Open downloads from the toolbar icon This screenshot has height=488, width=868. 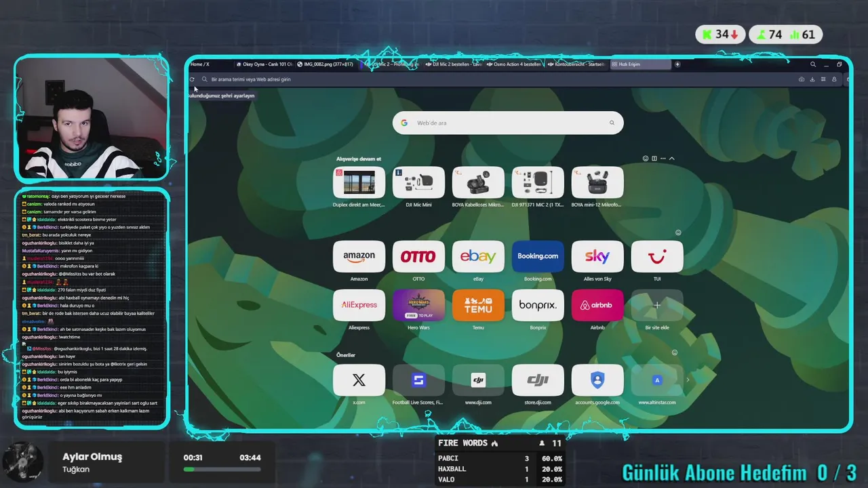812,79
